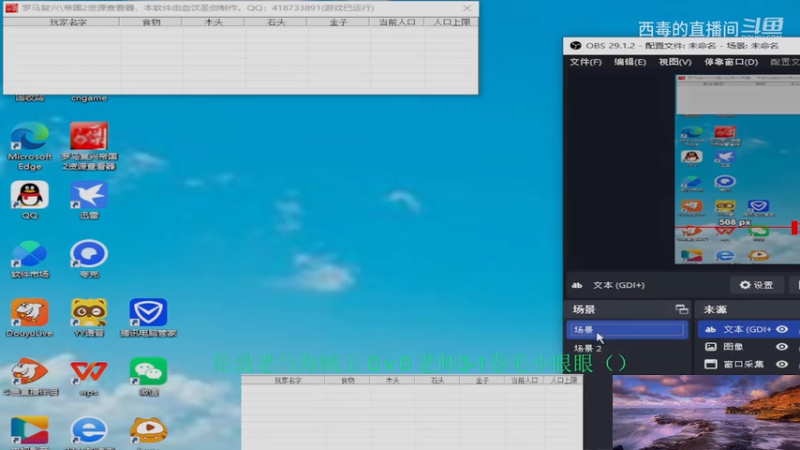Open the 编辑(E) menu in OBS
Image resolution: width=800 pixels, height=450 pixels.
(x=630, y=62)
